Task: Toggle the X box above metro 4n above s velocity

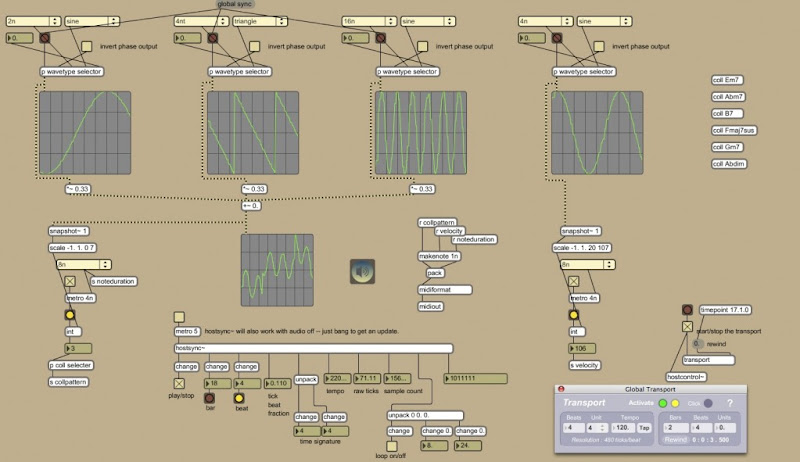Action: point(573,281)
